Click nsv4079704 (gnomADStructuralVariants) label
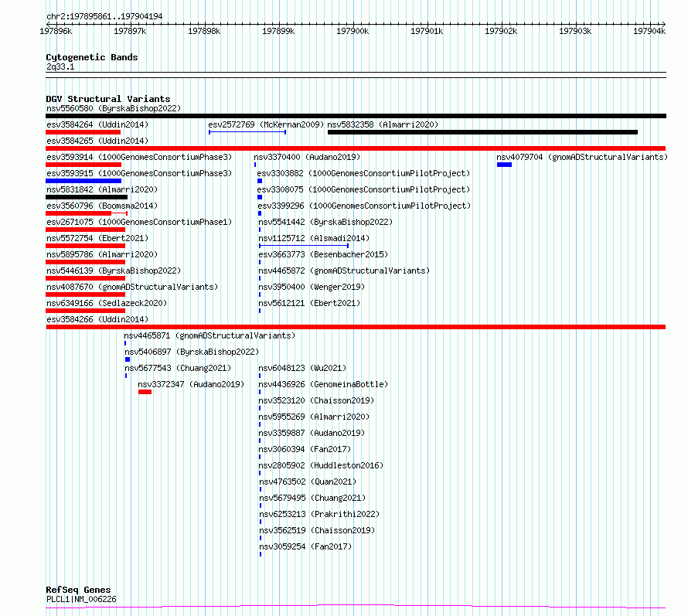 582,157
